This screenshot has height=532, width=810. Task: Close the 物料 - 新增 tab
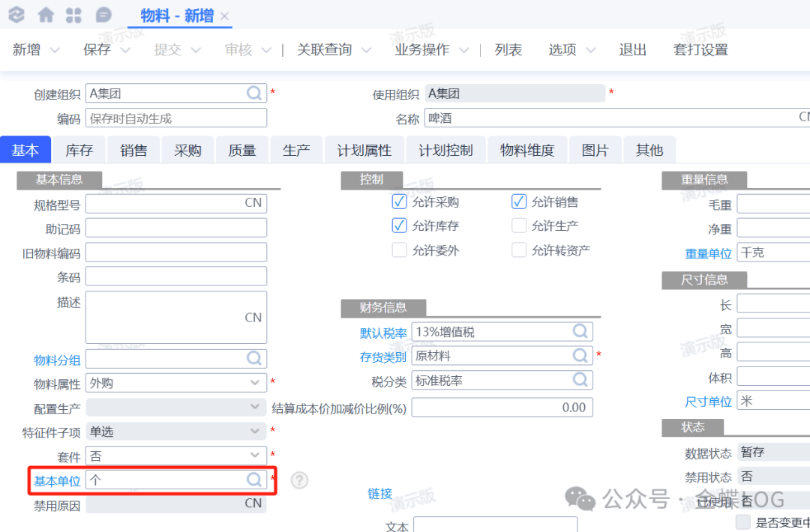pos(224,16)
